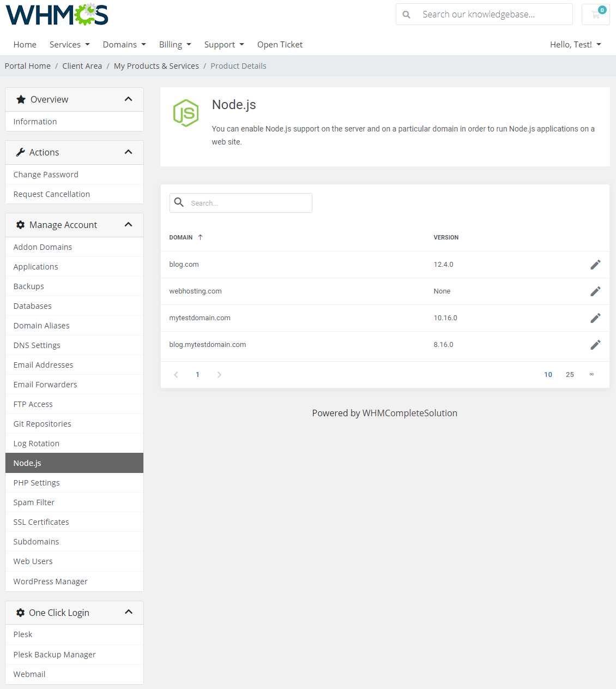The width and height of the screenshot is (616, 689).
Task: Click the Actions wrench icon
Action: 21,152
